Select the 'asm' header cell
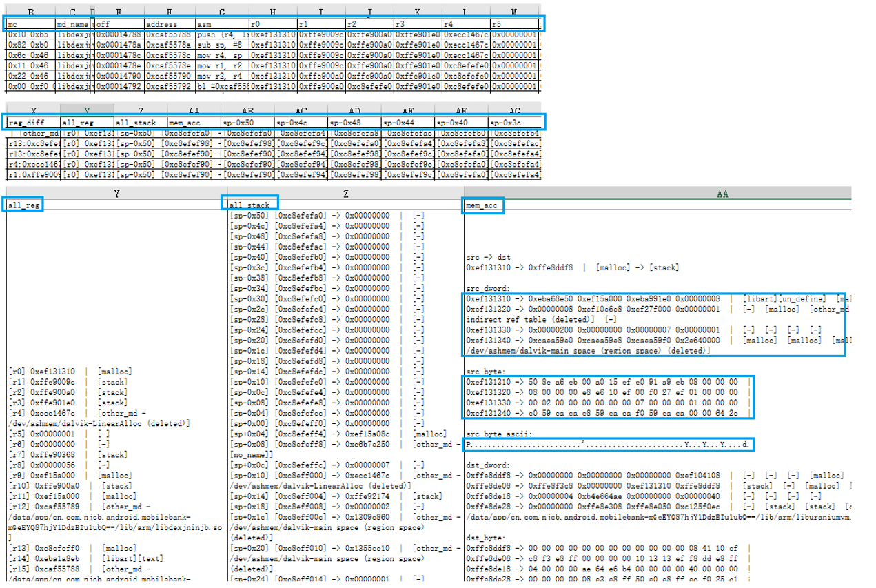Viewport: 876px width, 588px height. point(222,24)
